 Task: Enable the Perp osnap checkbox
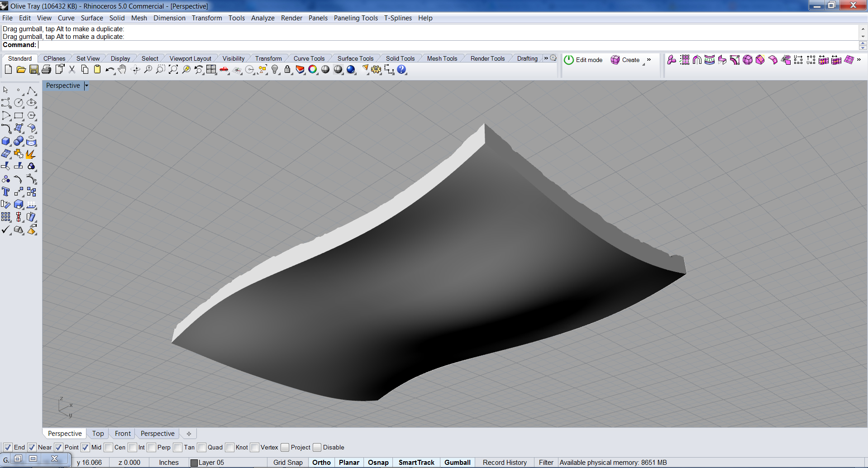[x=151, y=447]
